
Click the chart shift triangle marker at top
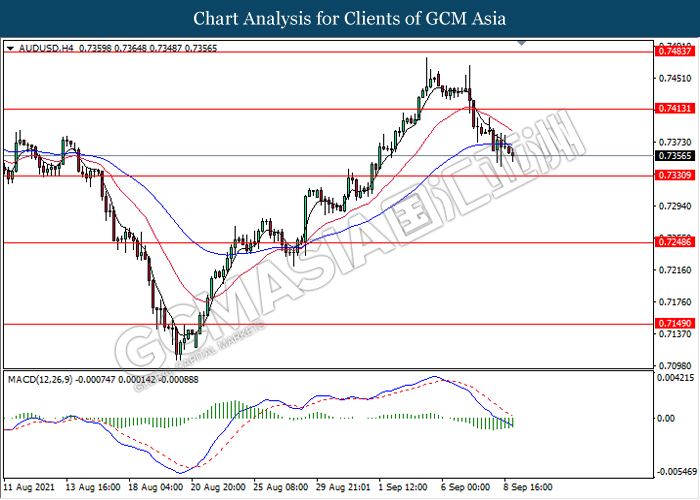521,43
